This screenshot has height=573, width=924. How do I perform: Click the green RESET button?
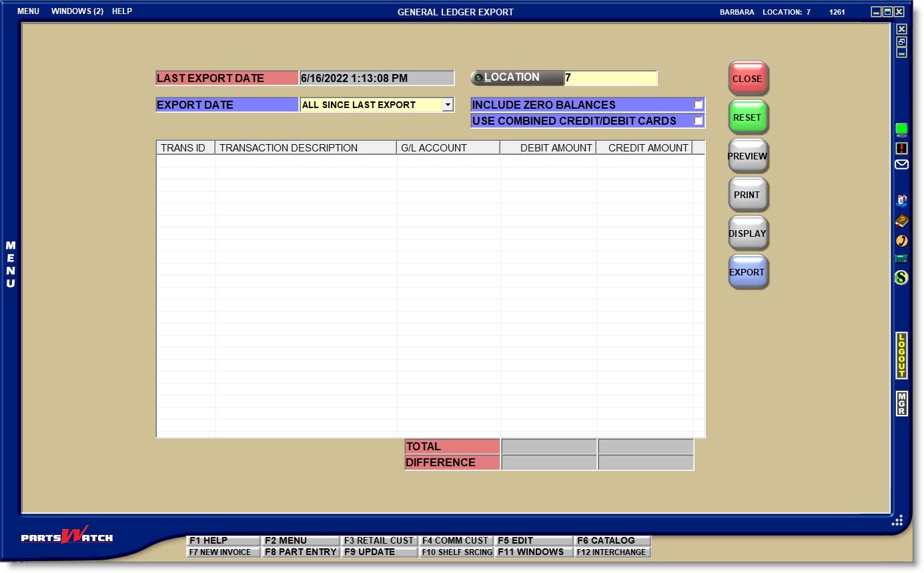click(x=747, y=117)
